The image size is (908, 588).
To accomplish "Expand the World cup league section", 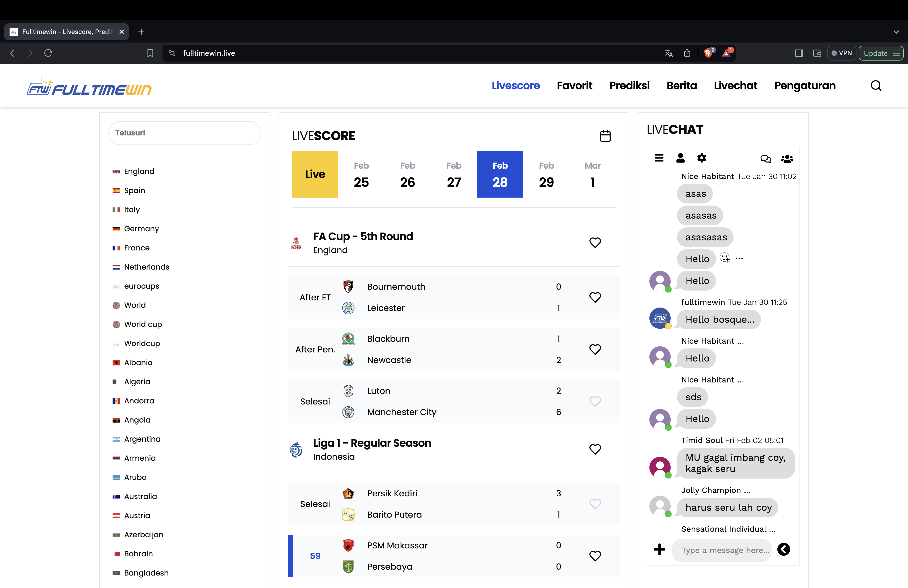I will coord(143,324).
